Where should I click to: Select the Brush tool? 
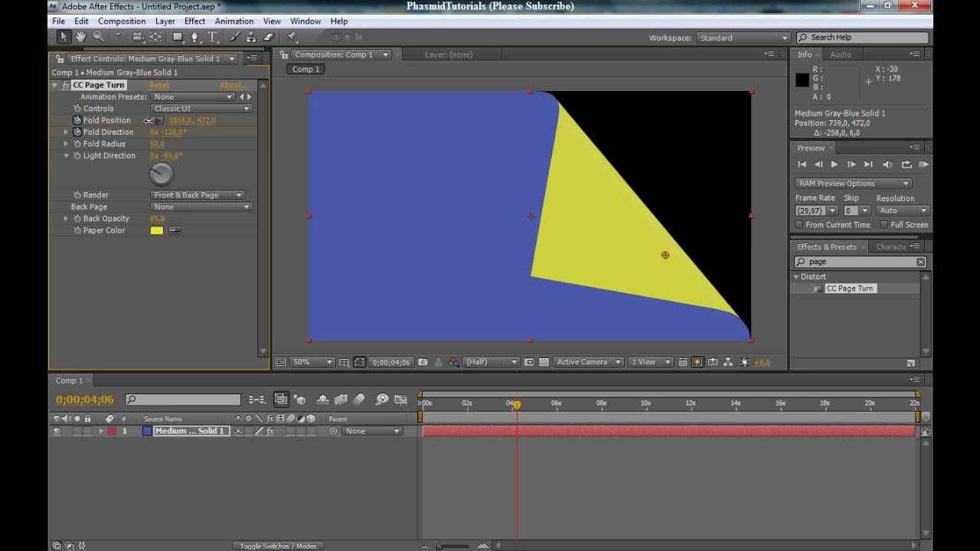[x=235, y=37]
